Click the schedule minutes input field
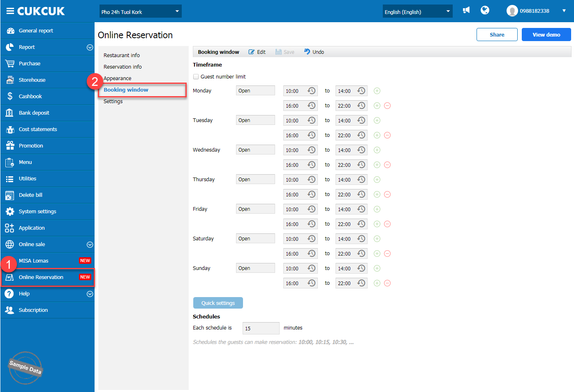 tap(261, 328)
